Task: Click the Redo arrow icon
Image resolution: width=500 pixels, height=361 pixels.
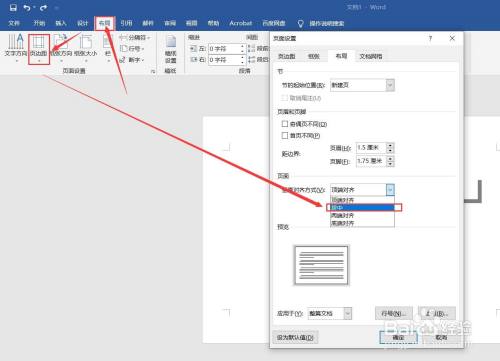Action: (x=43, y=7)
